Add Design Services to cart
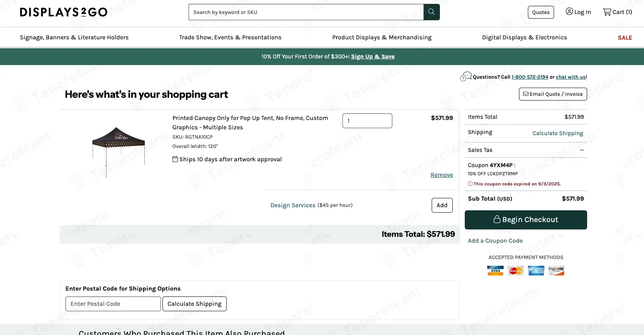 [442, 205]
